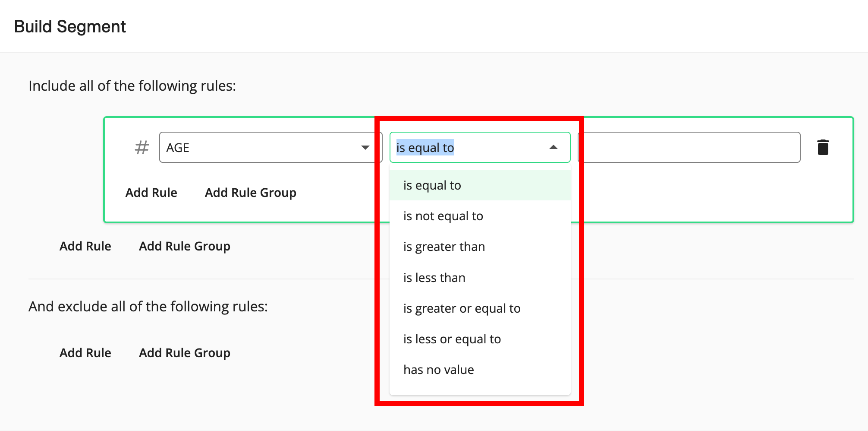Add Rule below the green include group
868x431 pixels.
pos(85,246)
